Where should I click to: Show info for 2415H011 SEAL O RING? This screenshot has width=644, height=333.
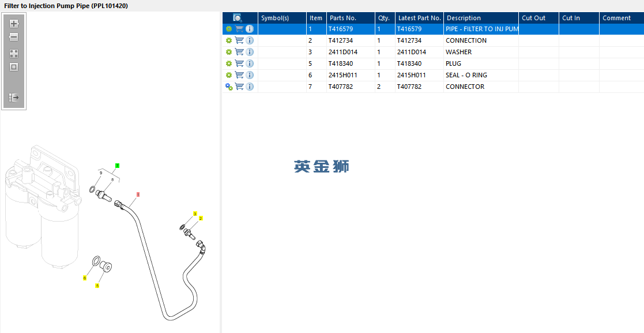250,75
